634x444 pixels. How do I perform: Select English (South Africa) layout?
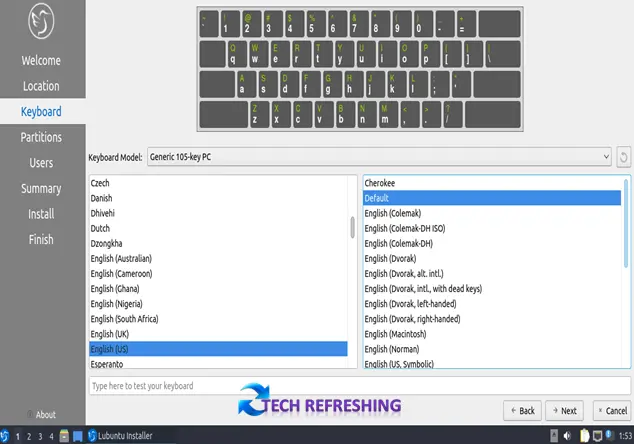pyautogui.click(x=218, y=319)
